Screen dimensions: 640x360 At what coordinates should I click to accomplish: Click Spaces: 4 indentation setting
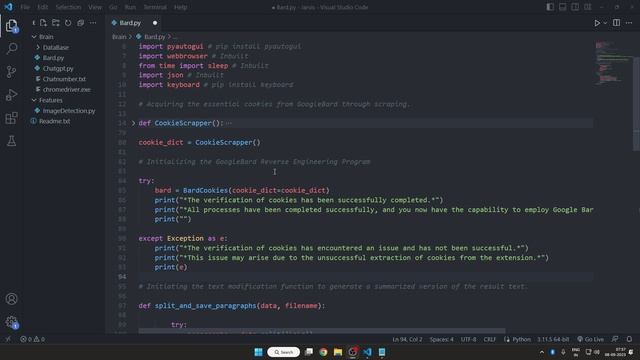tap(441, 339)
